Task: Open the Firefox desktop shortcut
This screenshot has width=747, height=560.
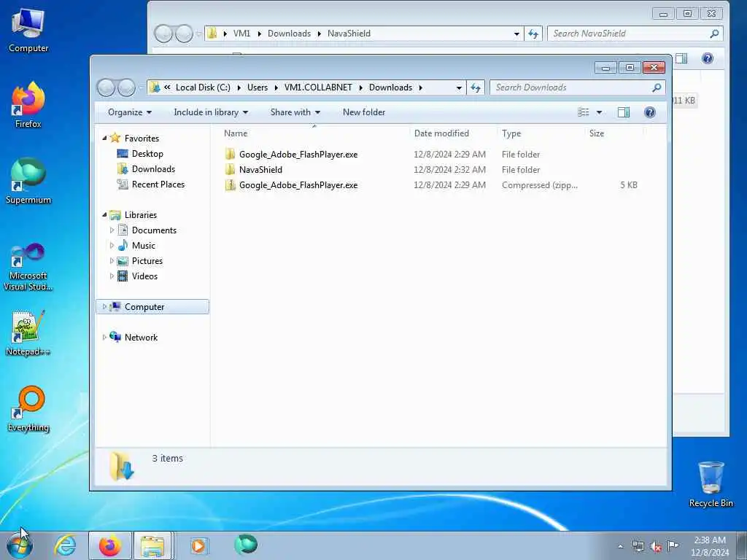Action: tap(28, 105)
